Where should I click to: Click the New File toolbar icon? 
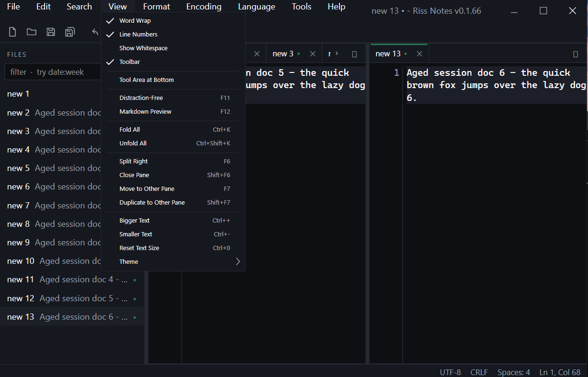coord(13,32)
